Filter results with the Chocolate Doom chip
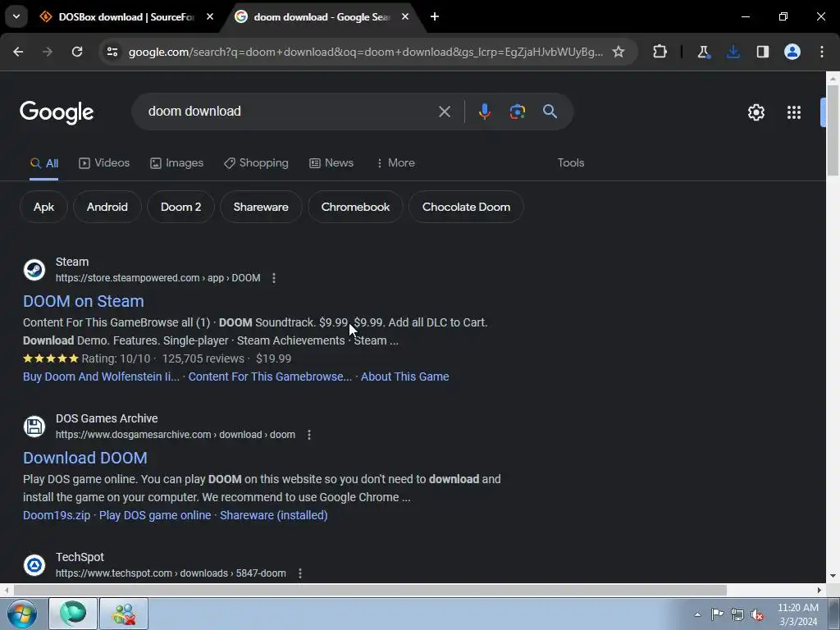840x630 pixels. (466, 207)
